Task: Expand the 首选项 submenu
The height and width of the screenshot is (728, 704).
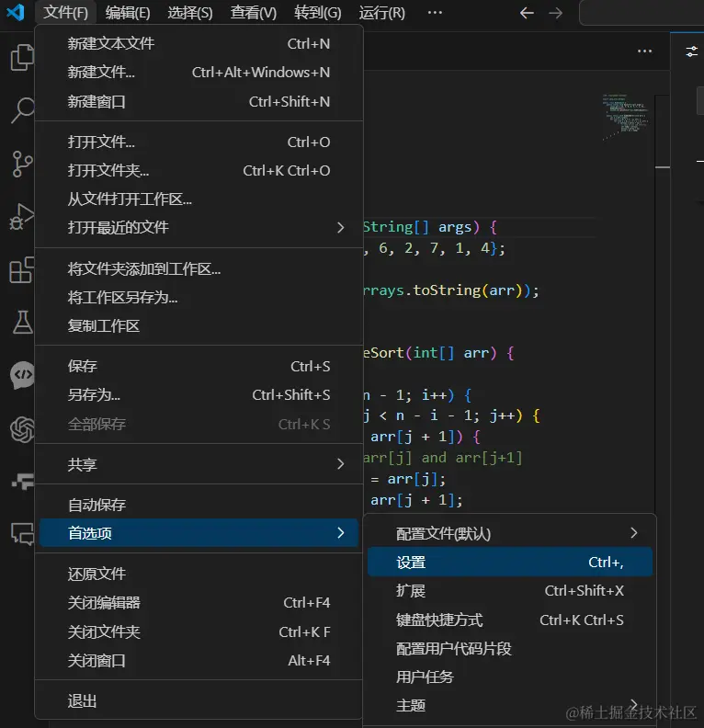Action: click(x=199, y=533)
